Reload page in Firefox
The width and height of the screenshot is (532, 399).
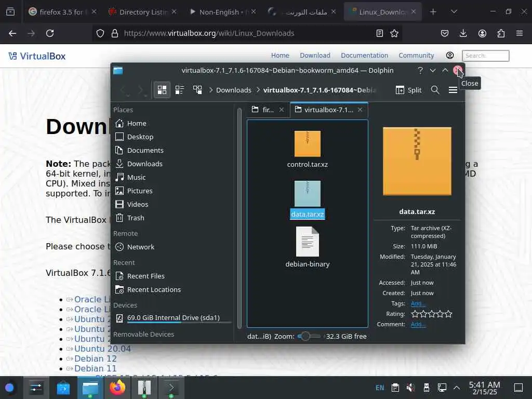50,33
